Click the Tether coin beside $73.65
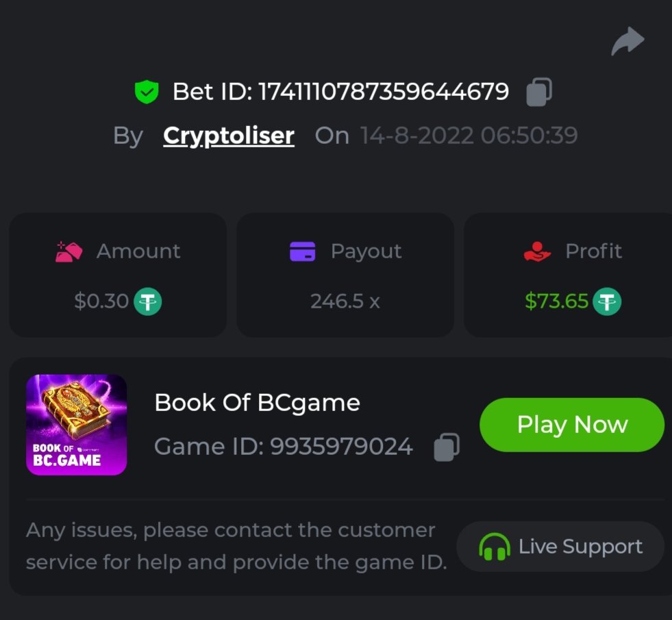This screenshot has width=672, height=620. tap(606, 301)
